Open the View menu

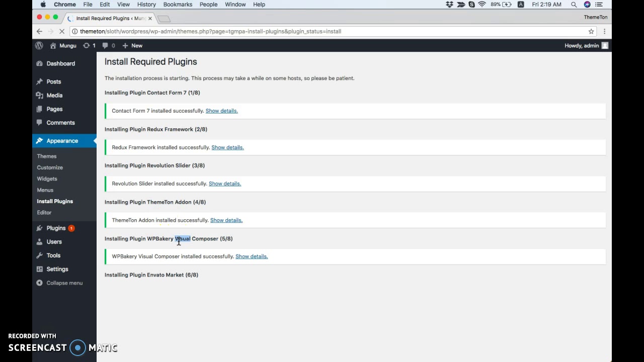(123, 5)
